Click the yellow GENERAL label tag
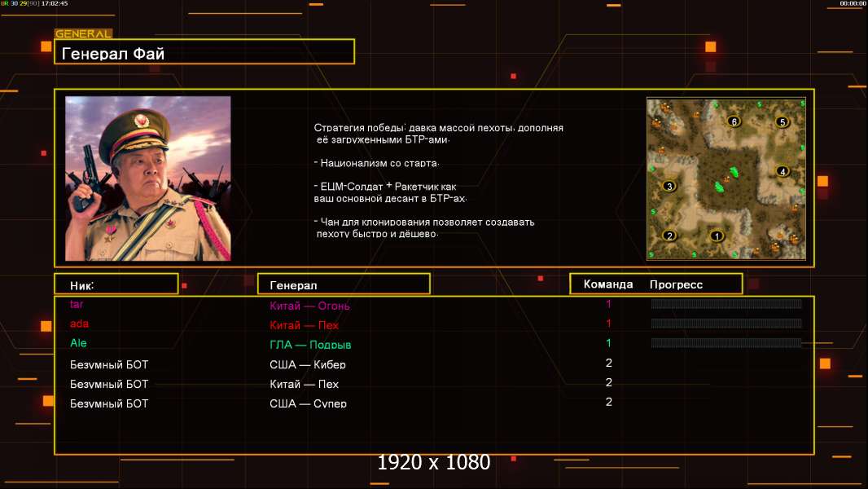 [x=84, y=33]
